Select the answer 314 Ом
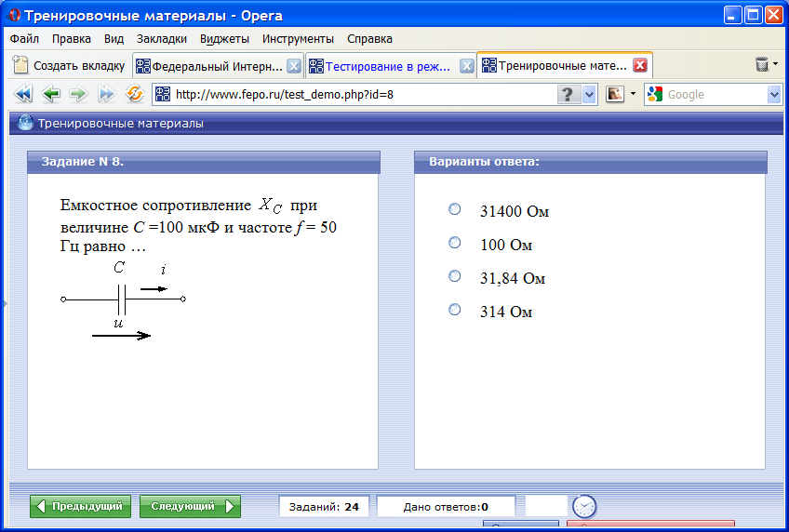Screen dimensions: 789x532 point(454,309)
